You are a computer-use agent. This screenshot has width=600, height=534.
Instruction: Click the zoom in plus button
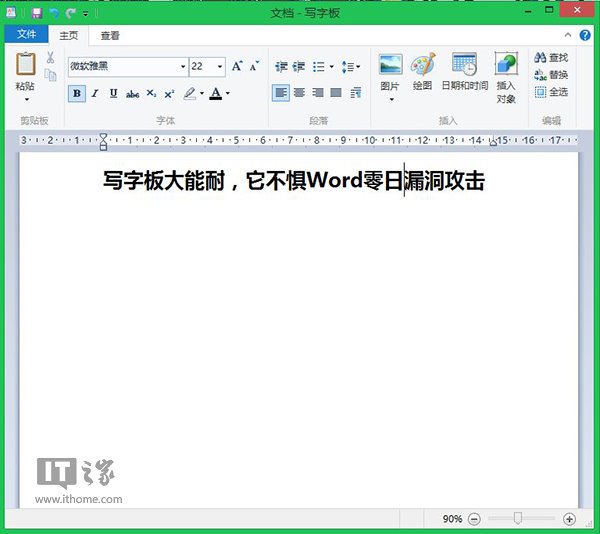[x=569, y=519]
